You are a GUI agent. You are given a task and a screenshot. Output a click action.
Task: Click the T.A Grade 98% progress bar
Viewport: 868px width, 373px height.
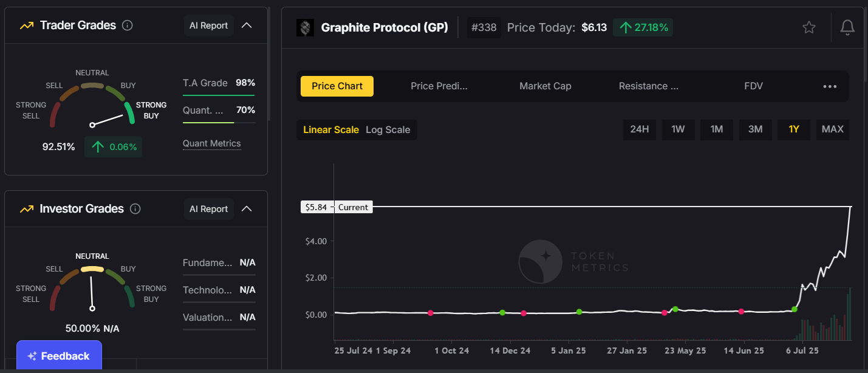tap(219, 95)
